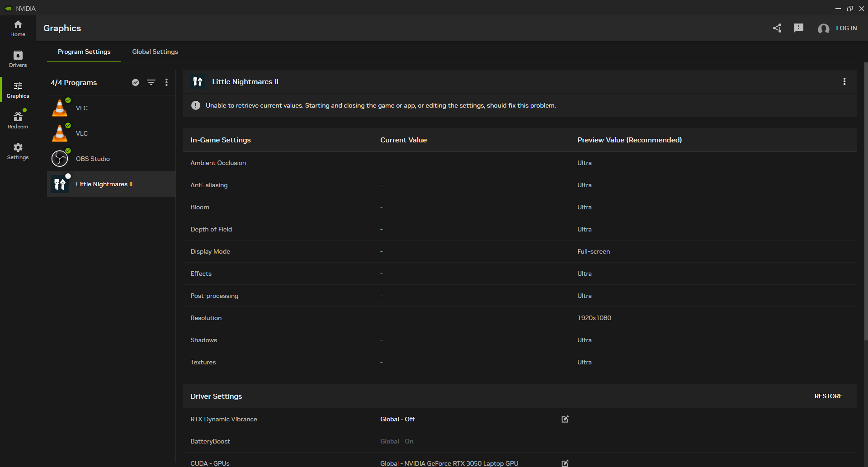Viewport: 868px width, 467px height.
Task: Click the user avatar icon
Action: coord(823,28)
